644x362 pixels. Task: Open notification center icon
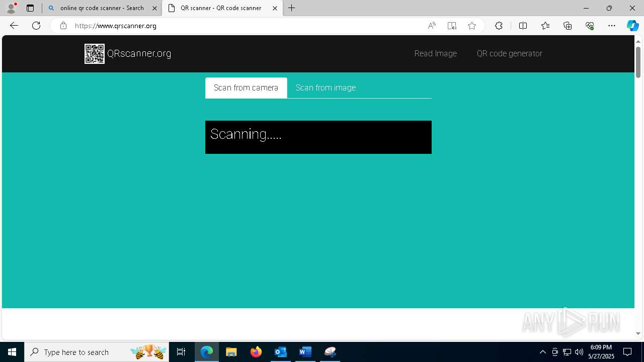[627, 352]
